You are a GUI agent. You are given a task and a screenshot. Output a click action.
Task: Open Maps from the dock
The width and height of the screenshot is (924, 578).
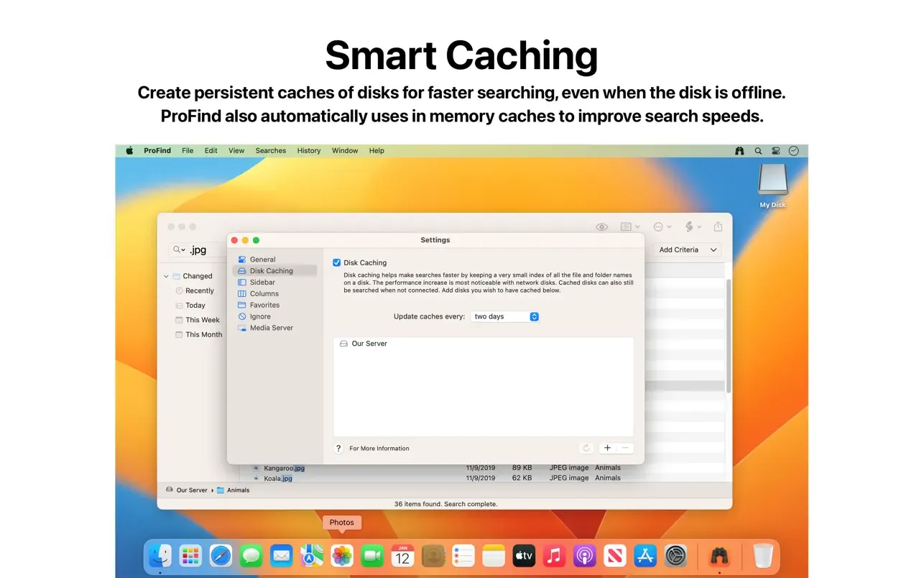coord(312,556)
